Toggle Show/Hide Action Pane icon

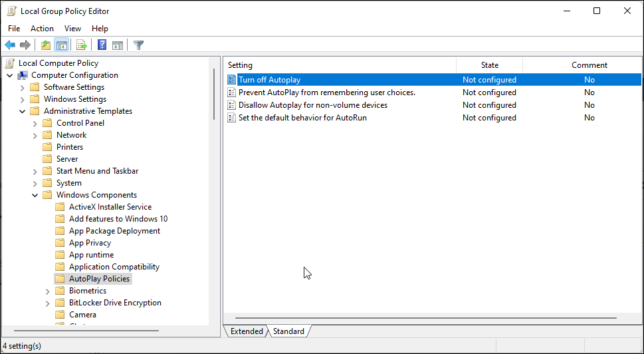(118, 45)
